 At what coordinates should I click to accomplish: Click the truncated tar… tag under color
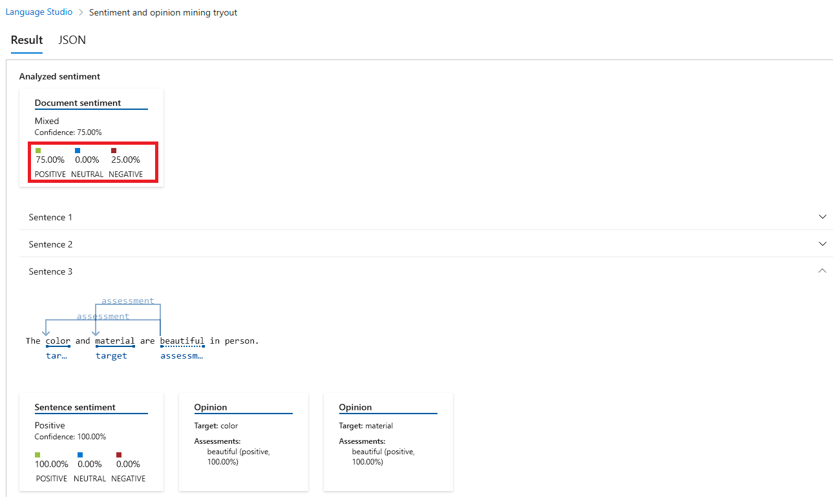(x=56, y=356)
